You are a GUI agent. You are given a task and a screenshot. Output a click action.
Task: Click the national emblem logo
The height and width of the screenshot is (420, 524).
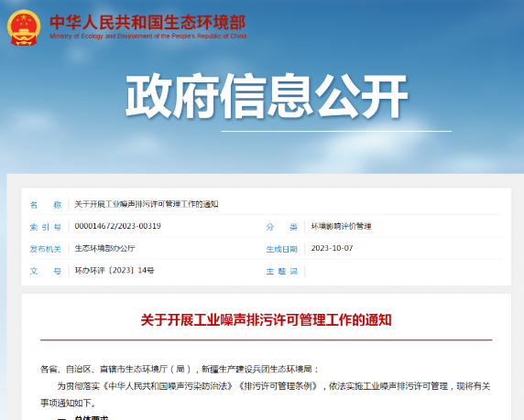(24, 27)
